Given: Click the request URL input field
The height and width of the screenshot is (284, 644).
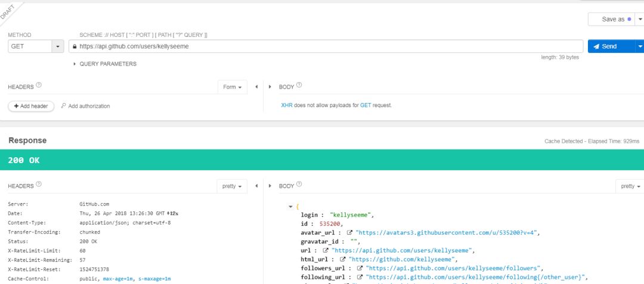Looking at the screenshot, I should (326, 46).
